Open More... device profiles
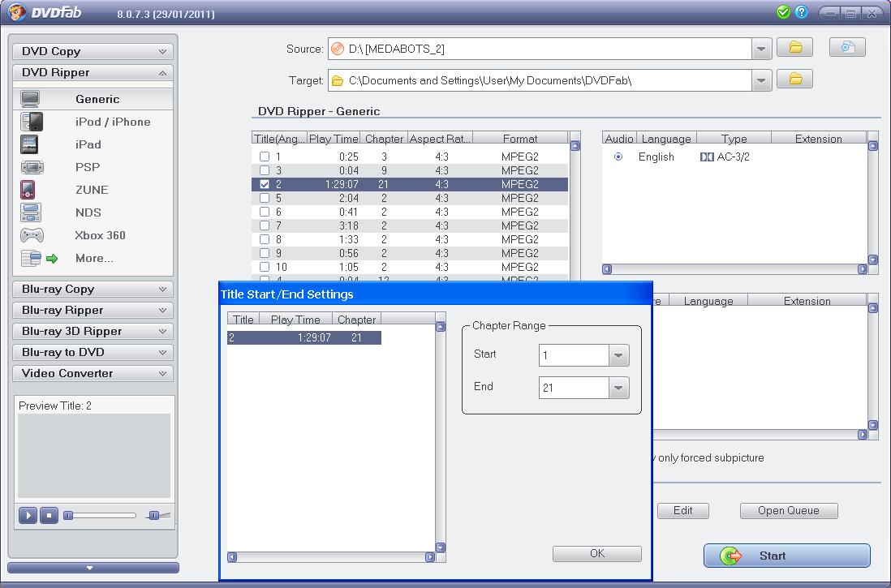 click(x=93, y=258)
